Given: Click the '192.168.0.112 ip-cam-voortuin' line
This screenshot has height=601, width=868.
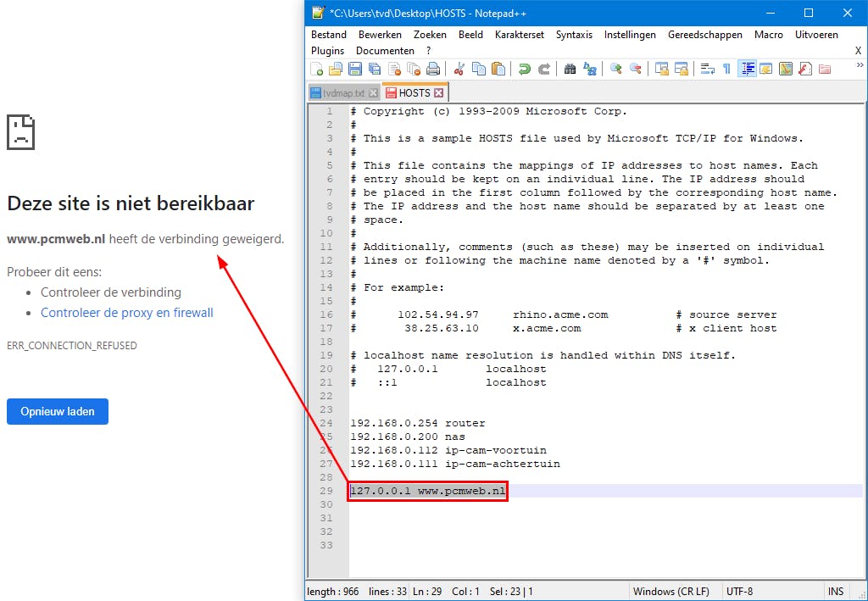Looking at the screenshot, I should pyautogui.click(x=448, y=450).
